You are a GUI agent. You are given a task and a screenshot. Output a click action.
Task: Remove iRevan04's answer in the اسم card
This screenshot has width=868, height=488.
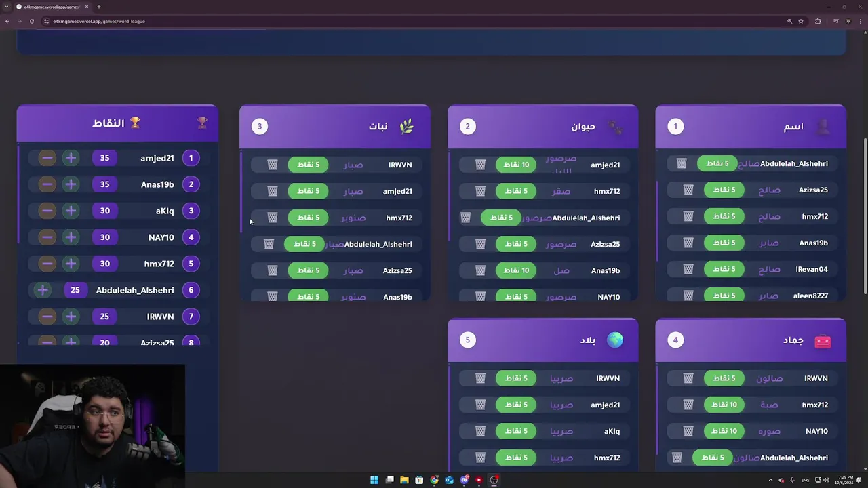pyautogui.click(x=688, y=269)
